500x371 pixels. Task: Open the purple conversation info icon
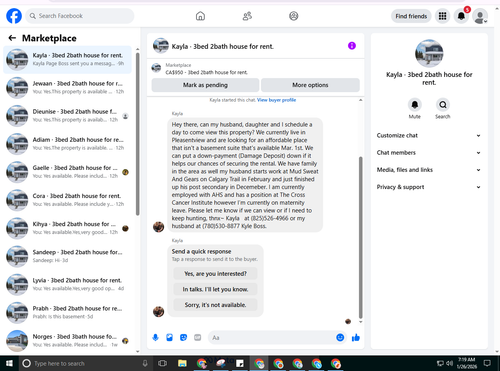tap(352, 46)
